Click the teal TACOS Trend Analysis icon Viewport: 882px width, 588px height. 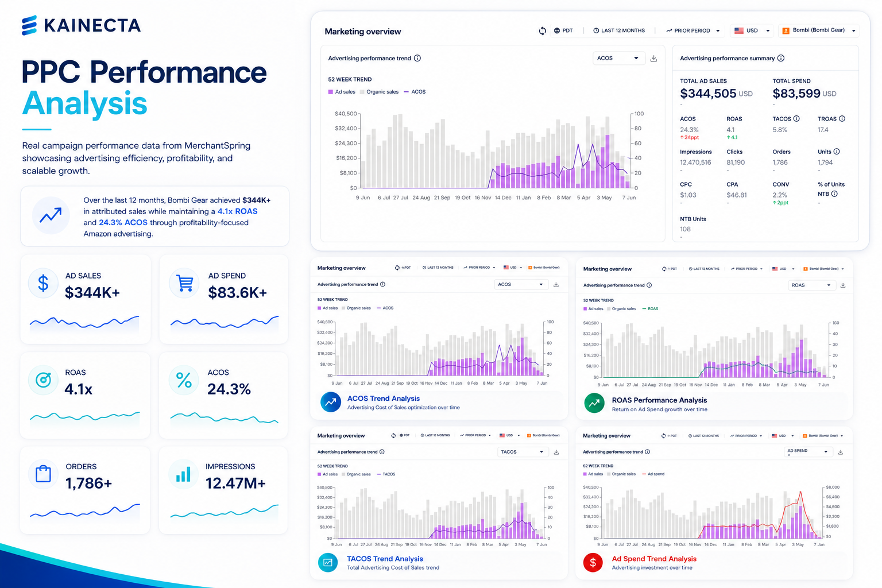pos(328,563)
